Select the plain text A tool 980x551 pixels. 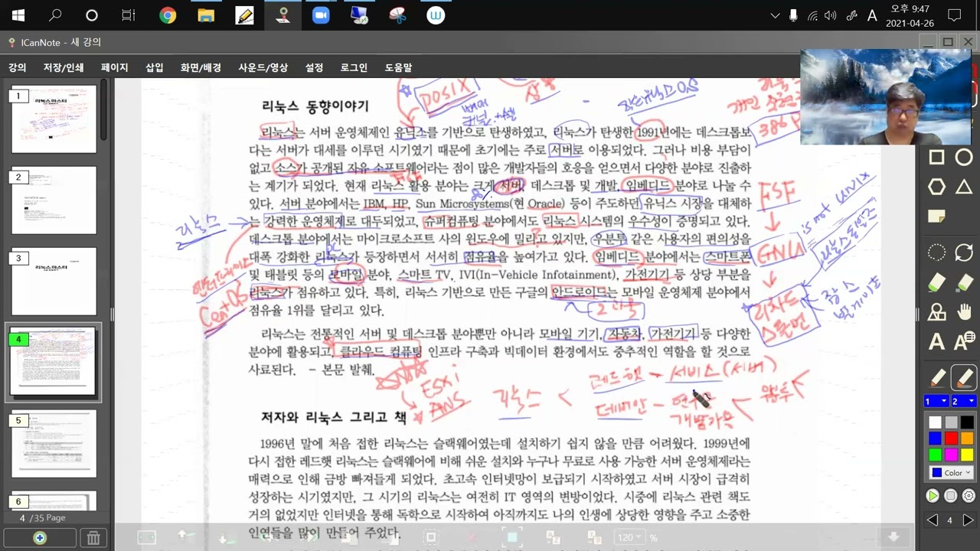coord(936,342)
